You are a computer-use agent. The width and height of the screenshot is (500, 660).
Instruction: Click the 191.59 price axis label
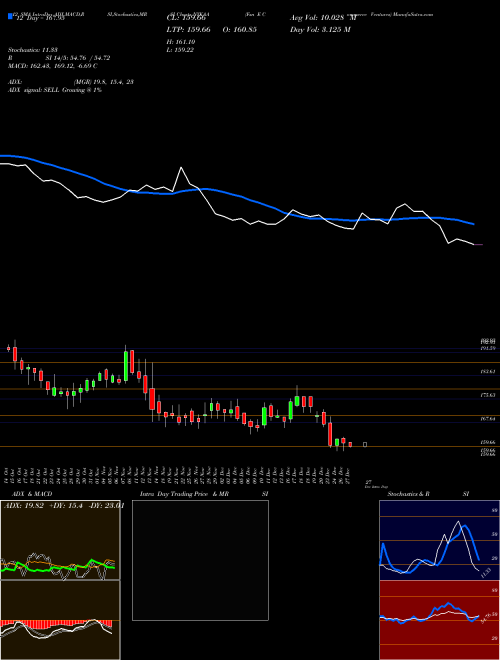click(x=488, y=348)
